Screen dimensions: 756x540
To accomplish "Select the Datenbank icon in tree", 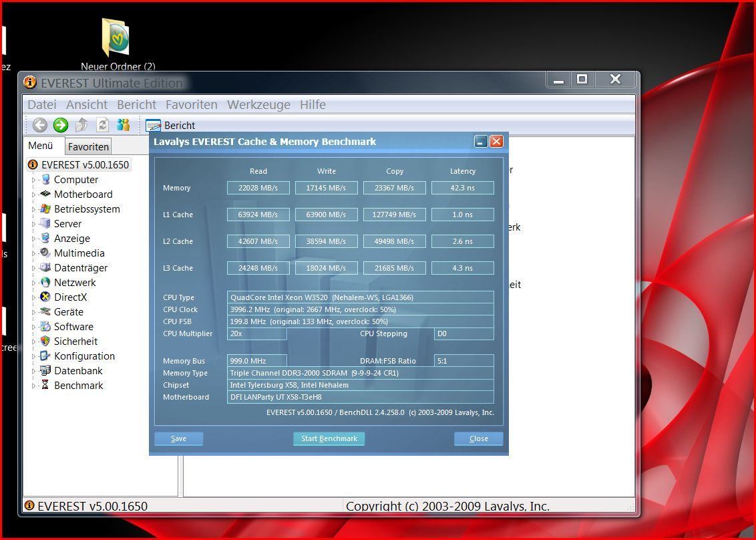I will [x=45, y=371].
